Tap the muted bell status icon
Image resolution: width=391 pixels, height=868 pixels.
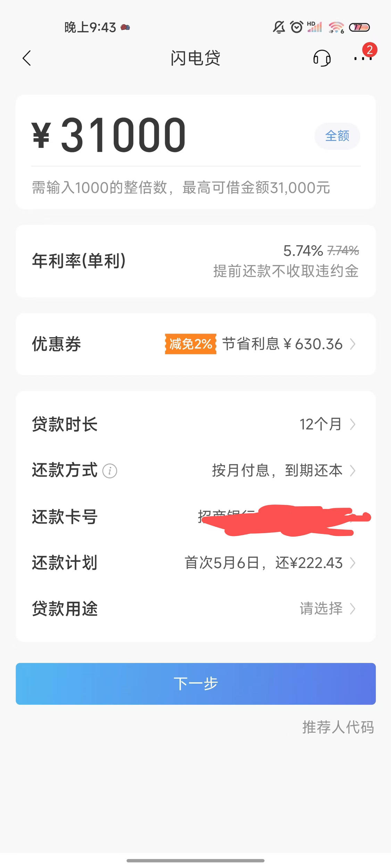tap(279, 27)
